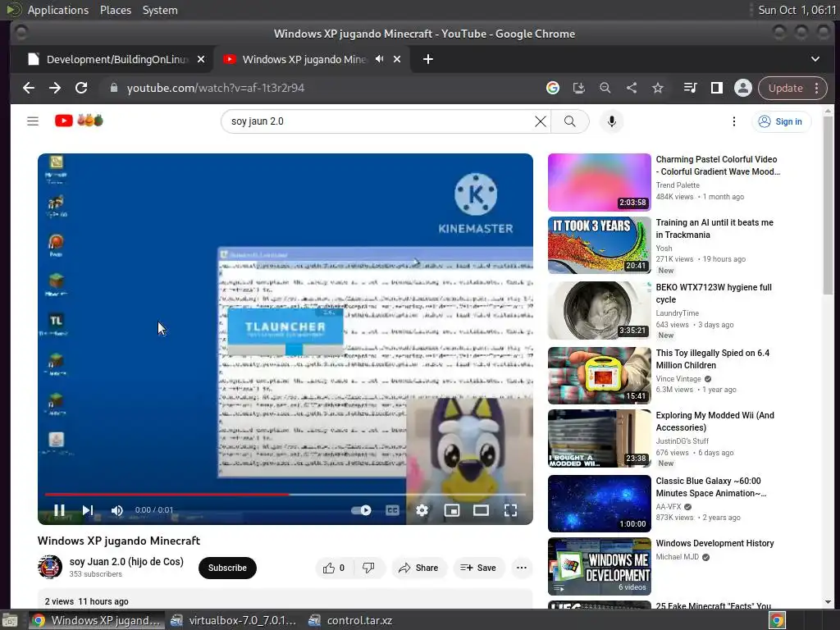Open Chrome three-dot menu beside Update
Viewport: 840px width, 630px height.
pos(816,88)
